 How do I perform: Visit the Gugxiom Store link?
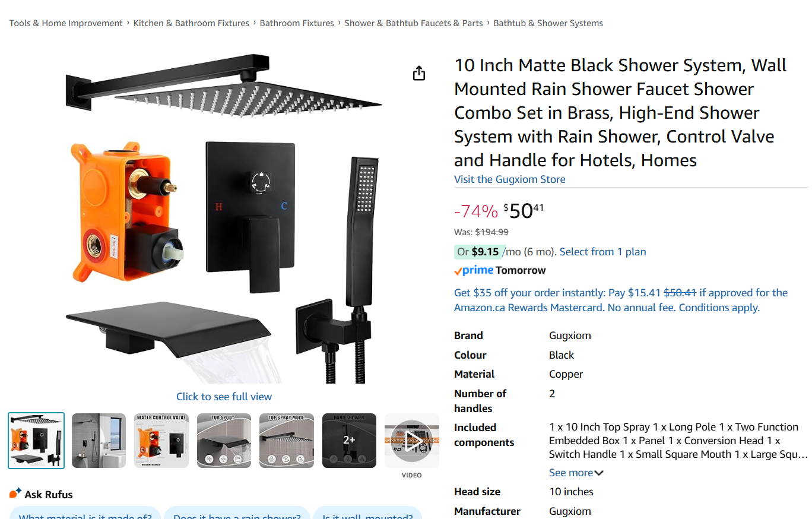coord(509,179)
